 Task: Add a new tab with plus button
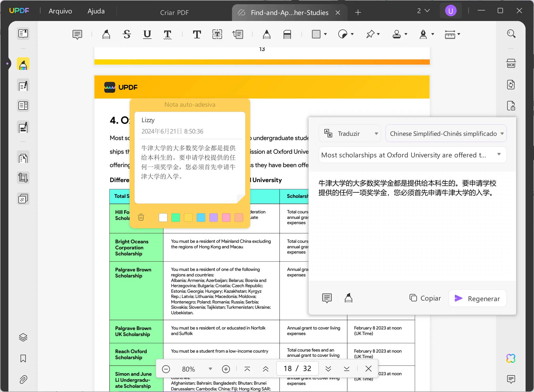tap(358, 12)
